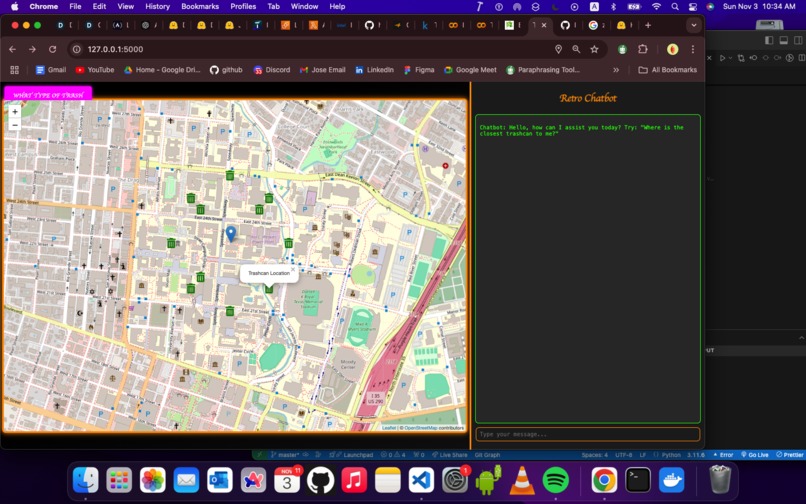Open the Gmail bookmark
Image resolution: width=806 pixels, height=504 pixels.
click(50, 70)
